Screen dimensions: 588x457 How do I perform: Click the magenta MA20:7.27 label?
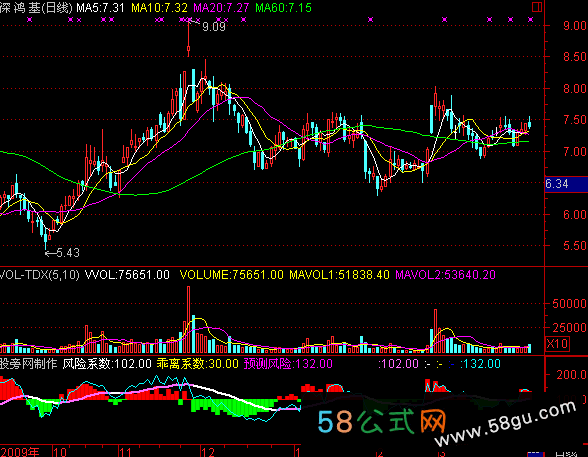click(x=221, y=8)
